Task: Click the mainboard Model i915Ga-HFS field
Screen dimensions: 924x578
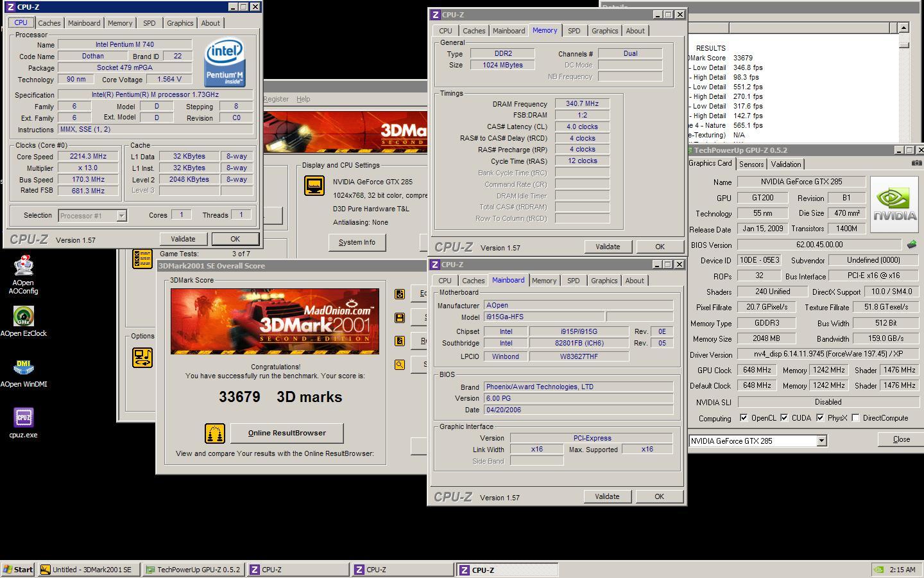Action: 543,317
